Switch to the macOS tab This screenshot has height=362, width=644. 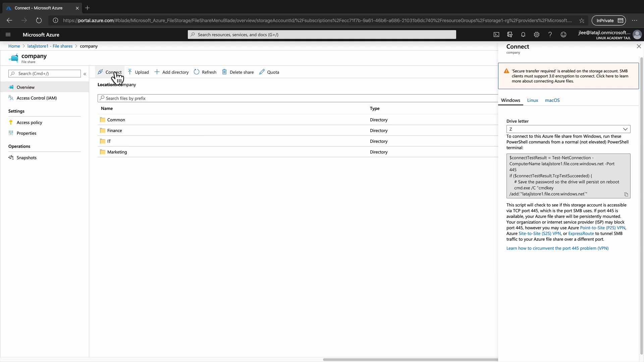click(x=552, y=100)
